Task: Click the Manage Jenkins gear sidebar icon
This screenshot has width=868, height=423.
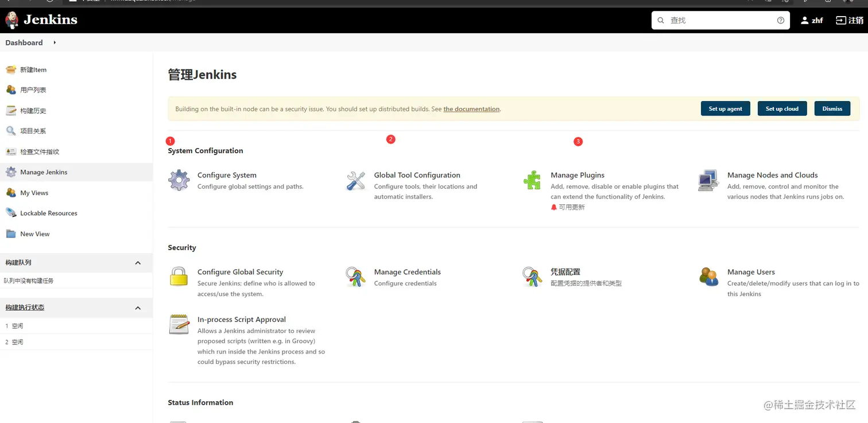Action: click(11, 172)
